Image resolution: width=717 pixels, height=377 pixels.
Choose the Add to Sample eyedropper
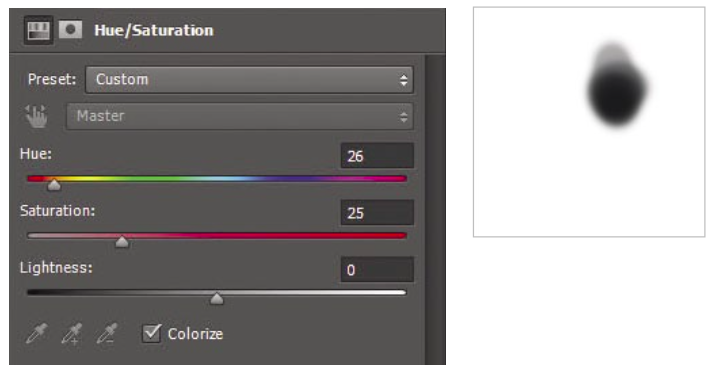[x=72, y=333]
